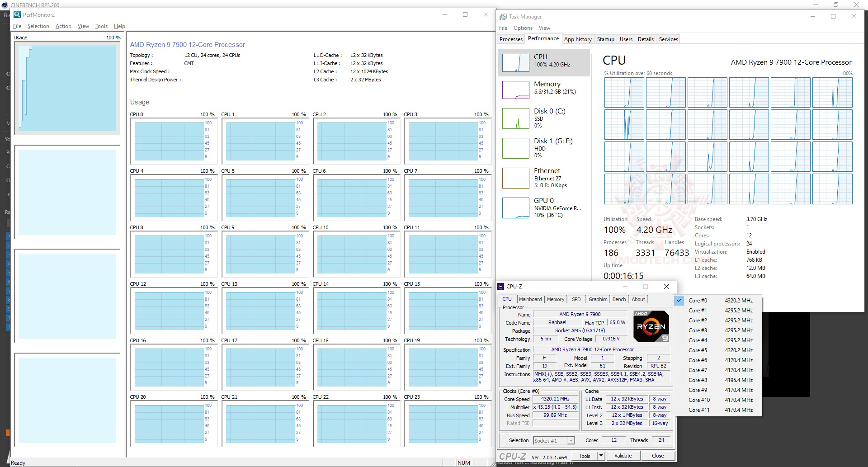Screen dimensions: 868x467
Task: Click the Core Speed value 4320.21 MHz
Action: pyautogui.click(x=555, y=399)
